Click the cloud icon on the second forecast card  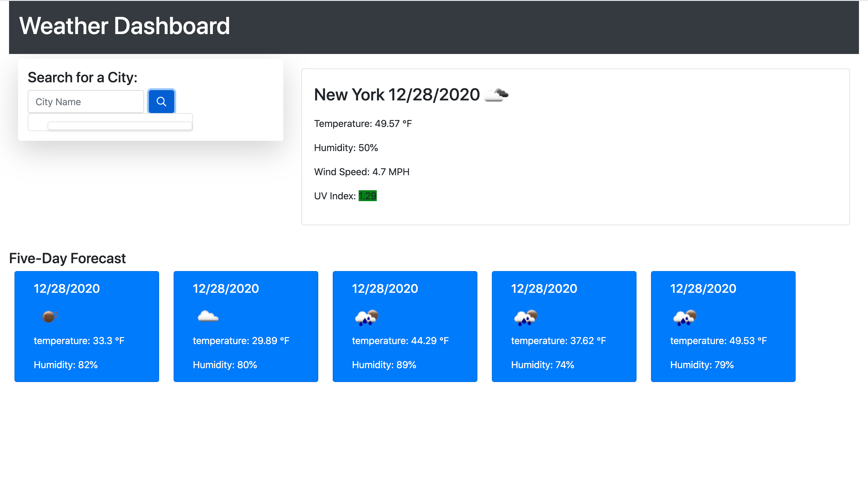(x=208, y=317)
